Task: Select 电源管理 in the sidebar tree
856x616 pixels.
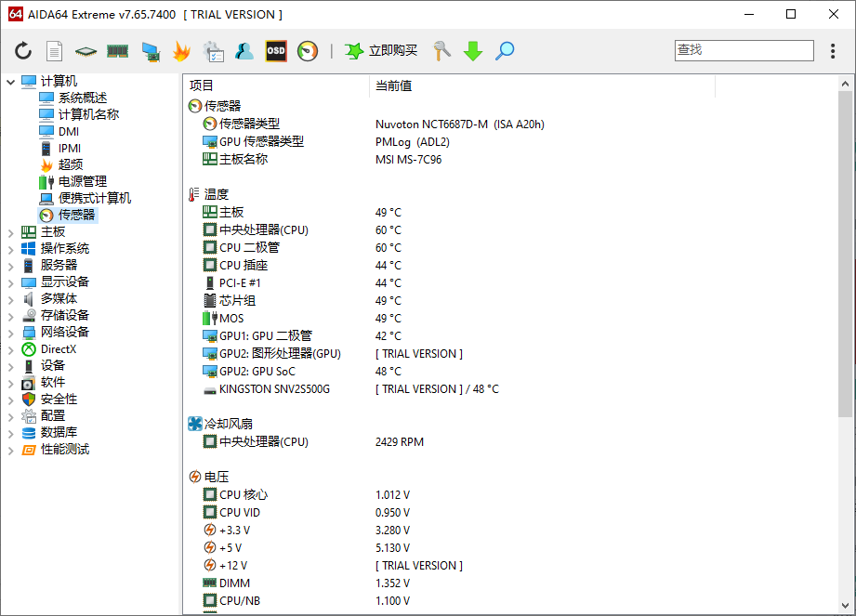Action: 82,181
